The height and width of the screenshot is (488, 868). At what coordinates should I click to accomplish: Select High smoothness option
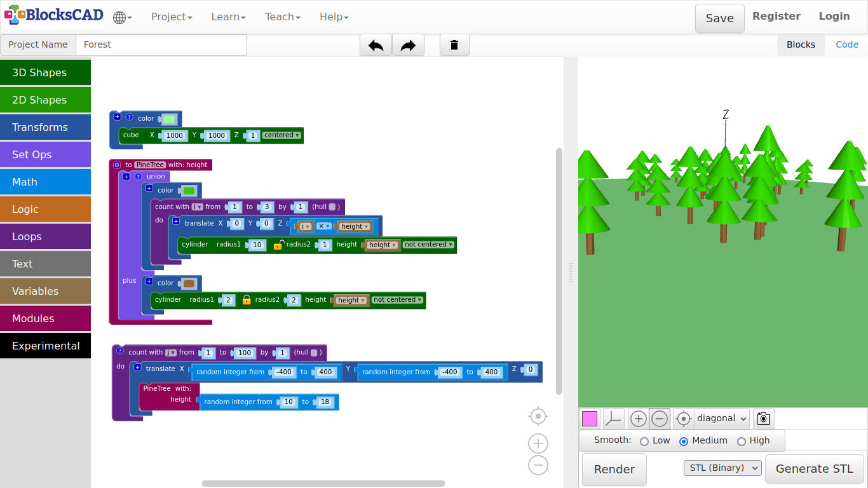click(x=741, y=441)
